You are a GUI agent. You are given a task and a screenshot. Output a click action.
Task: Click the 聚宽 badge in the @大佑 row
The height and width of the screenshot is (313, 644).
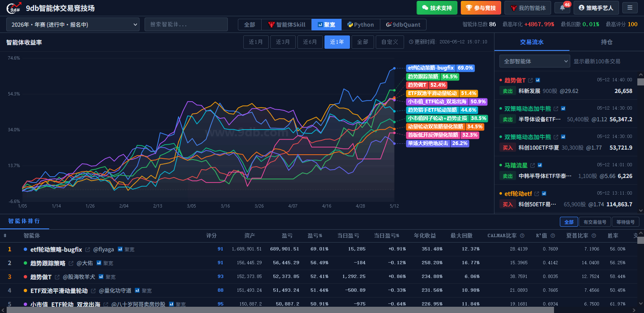(105, 263)
